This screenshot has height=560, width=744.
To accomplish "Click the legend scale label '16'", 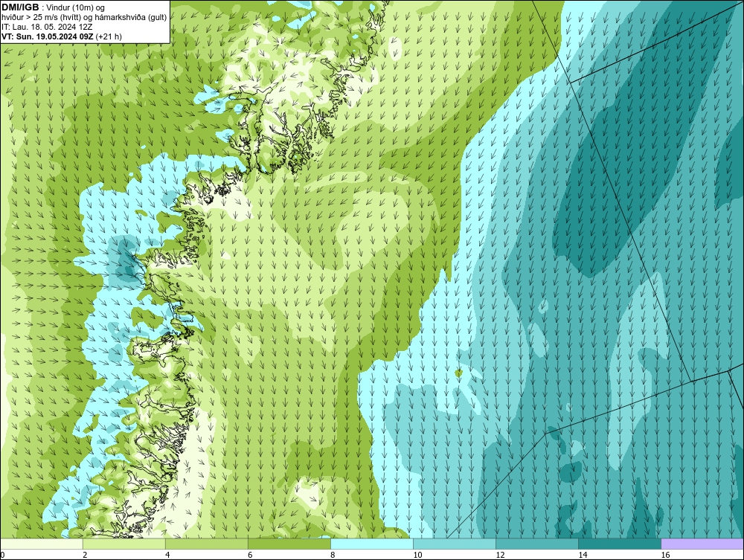I will pyautogui.click(x=665, y=555).
